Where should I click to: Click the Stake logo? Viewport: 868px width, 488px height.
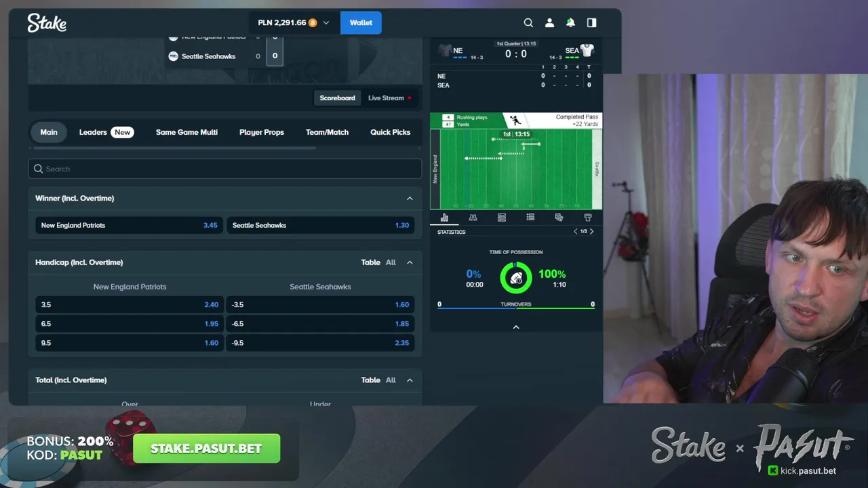pyautogui.click(x=47, y=22)
